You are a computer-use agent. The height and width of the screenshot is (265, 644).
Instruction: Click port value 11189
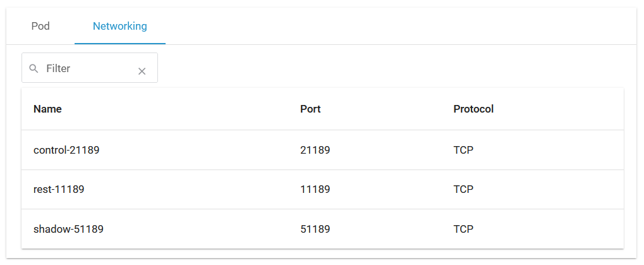[x=315, y=190]
